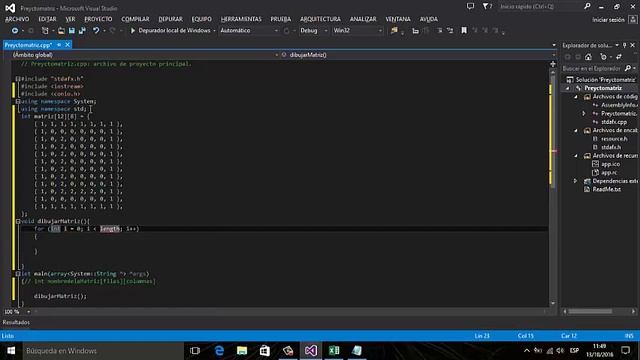The width and height of the screenshot is (640, 360).
Task: Open the feedback speech bubble icon
Action: (471, 7)
